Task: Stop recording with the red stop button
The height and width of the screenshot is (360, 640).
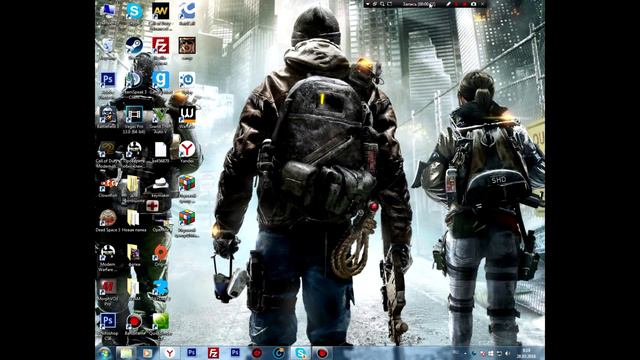Action: point(464,4)
